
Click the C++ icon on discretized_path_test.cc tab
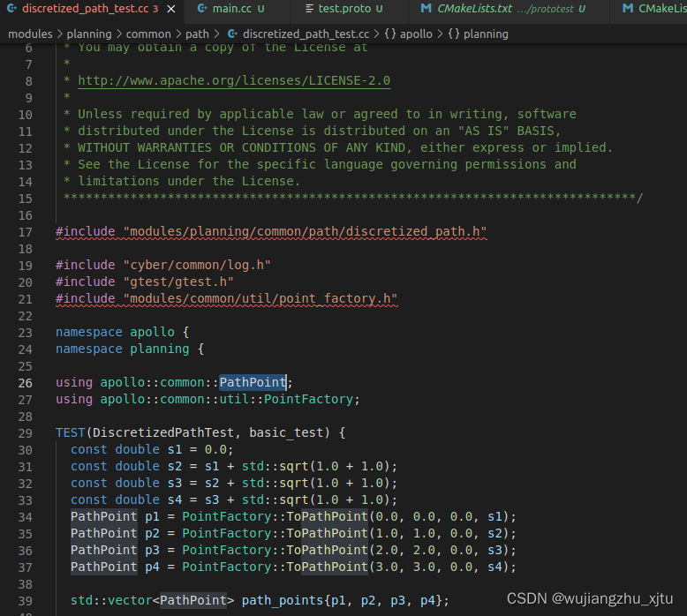[11, 8]
